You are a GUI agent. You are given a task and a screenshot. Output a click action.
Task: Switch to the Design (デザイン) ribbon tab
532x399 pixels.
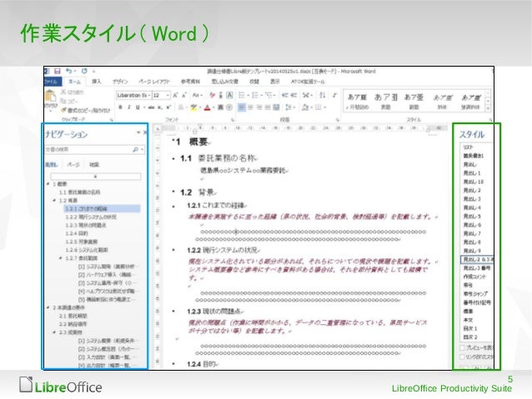(120, 82)
